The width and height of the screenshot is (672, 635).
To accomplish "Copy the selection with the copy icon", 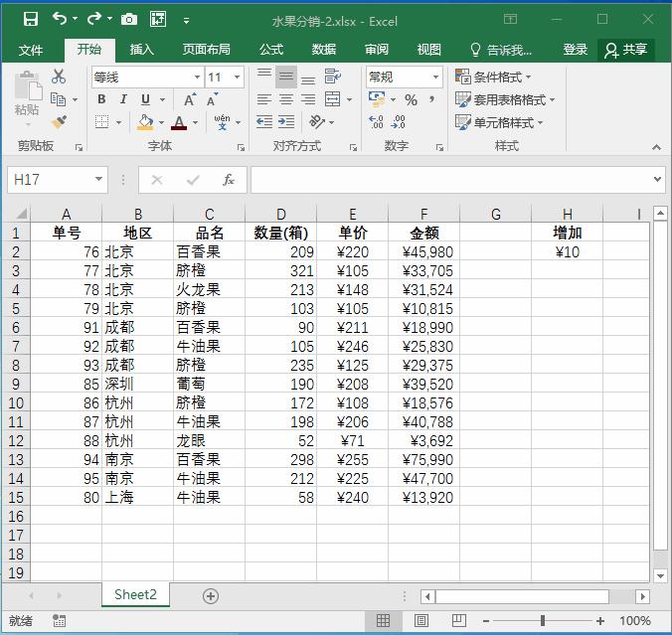I will 58,99.
